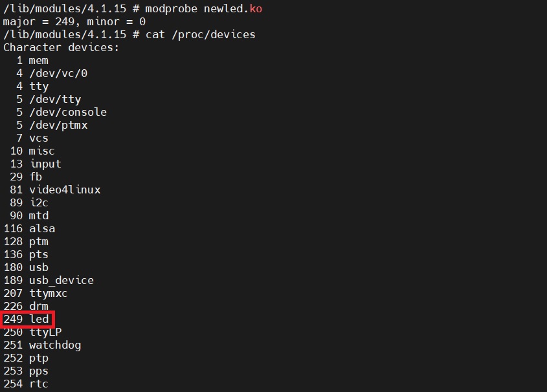Click the '116 alsa' device line

(29, 228)
